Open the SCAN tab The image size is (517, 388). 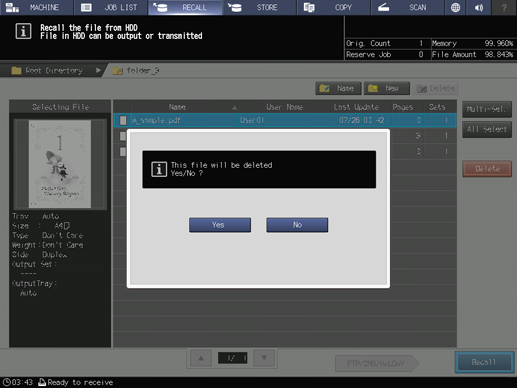pyautogui.click(x=408, y=7)
